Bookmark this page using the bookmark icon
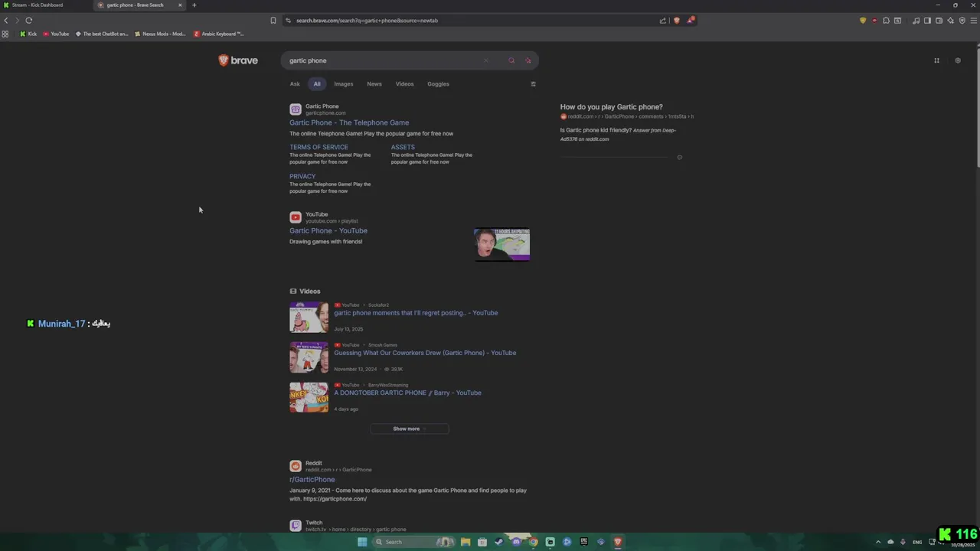The image size is (980, 551). (x=273, y=21)
